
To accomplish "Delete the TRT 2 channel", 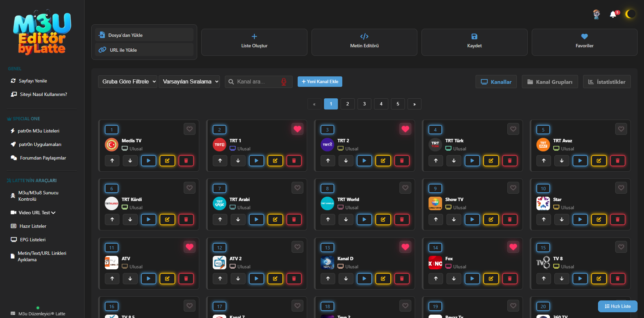I will [402, 161].
